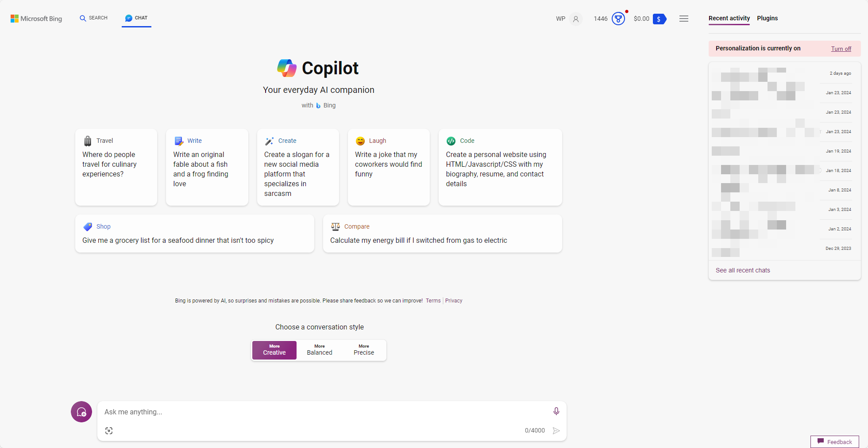868x448 pixels.
Task: Click the add image search icon
Action: click(109, 431)
